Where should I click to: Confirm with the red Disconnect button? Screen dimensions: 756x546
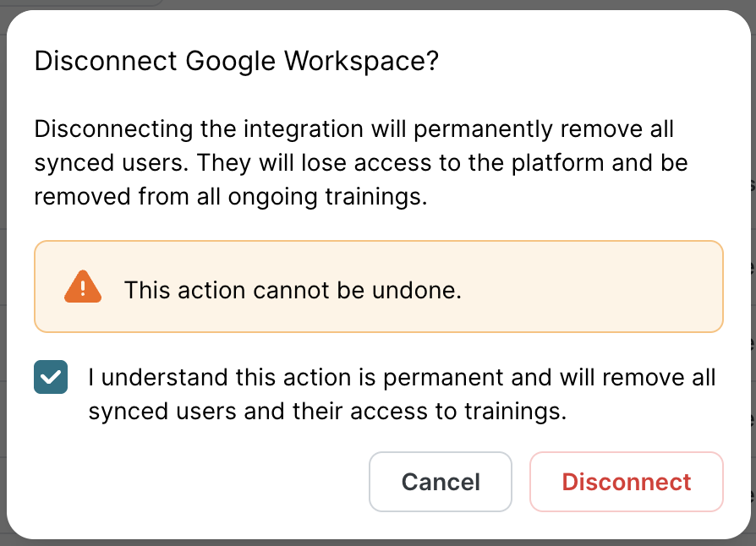(627, 482)
